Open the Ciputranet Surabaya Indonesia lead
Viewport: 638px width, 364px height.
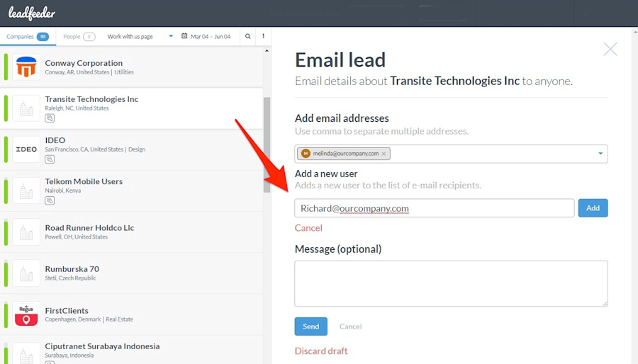131,350
